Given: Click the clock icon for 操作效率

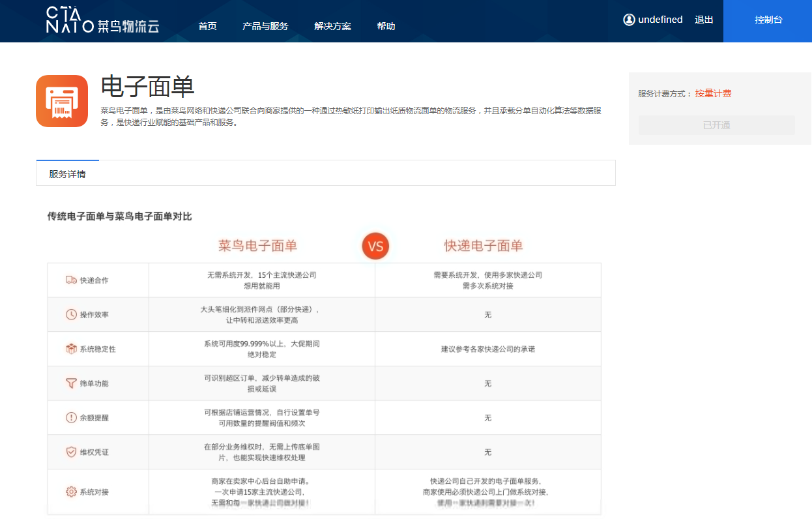Looking at the screenshot, I should pos(71,315).
